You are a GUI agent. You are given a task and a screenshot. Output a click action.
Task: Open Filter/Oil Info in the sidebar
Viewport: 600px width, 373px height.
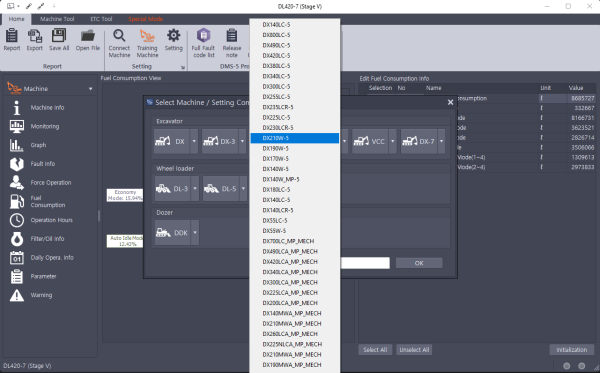(x=47, y=239)
